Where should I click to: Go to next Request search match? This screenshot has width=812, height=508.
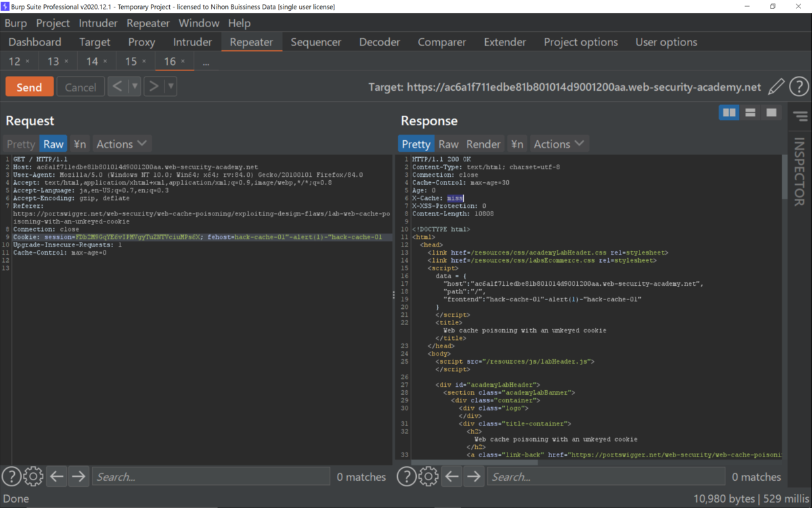[78, 477]
